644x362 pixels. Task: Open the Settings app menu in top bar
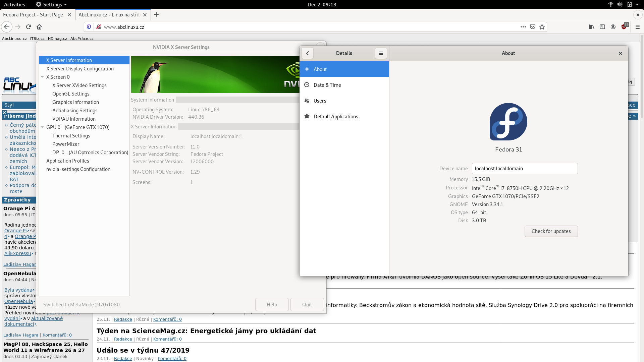pos(51,4)
